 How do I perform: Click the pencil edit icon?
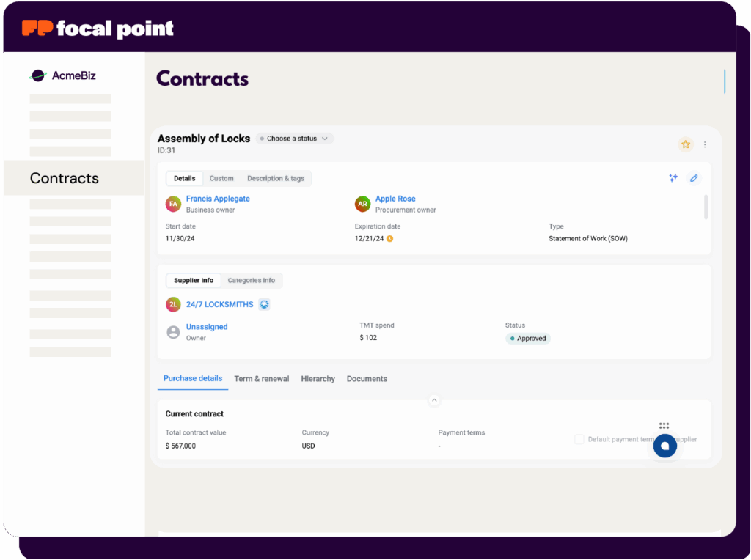[x=694, y=178]
